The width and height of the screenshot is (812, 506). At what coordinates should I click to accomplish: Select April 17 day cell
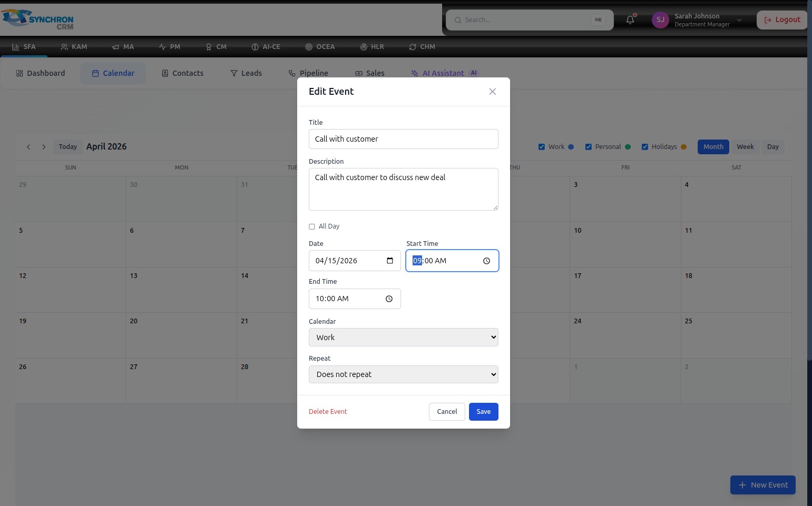(625, 290)
